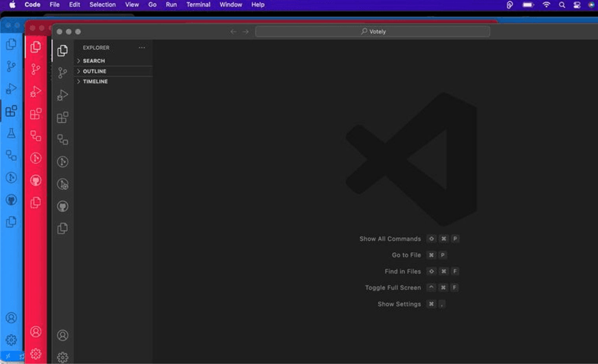Open the Apple menu
The image size is (598, 364).
[x=12, y=5]
